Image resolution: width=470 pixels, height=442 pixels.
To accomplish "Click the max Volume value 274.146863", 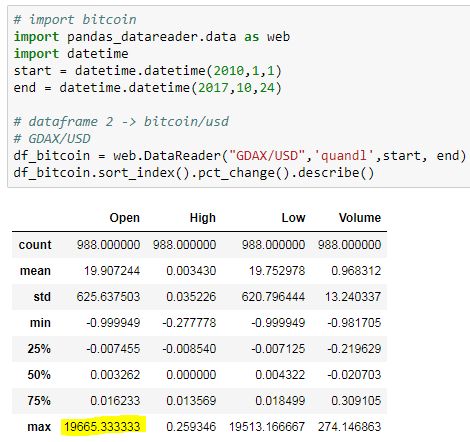I will 349,426.
